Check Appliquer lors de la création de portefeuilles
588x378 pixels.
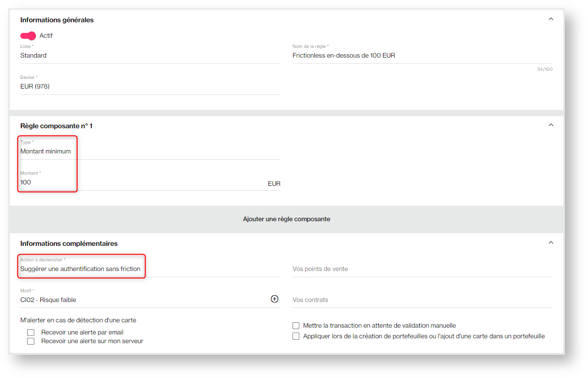(x=296, y=336)
